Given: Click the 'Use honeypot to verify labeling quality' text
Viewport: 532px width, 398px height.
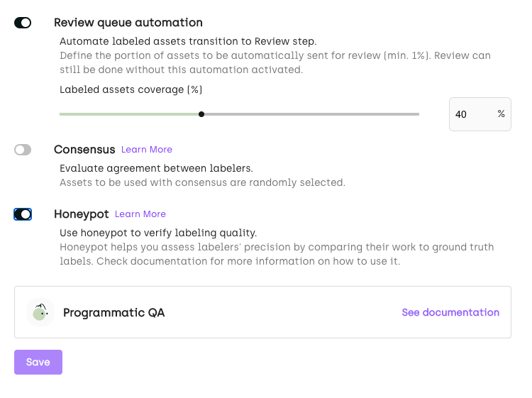Looking at the screenshot, I should point(157,233).
